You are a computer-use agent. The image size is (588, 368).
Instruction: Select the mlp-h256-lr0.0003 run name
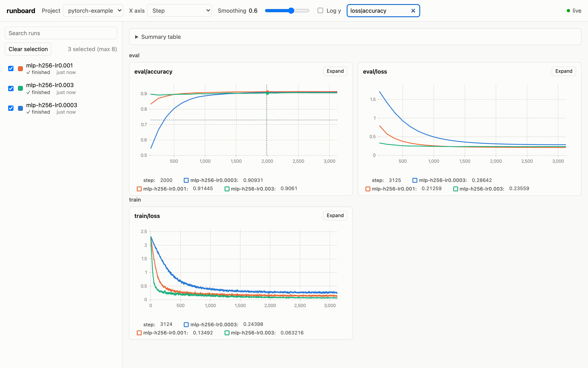point(51,105)
